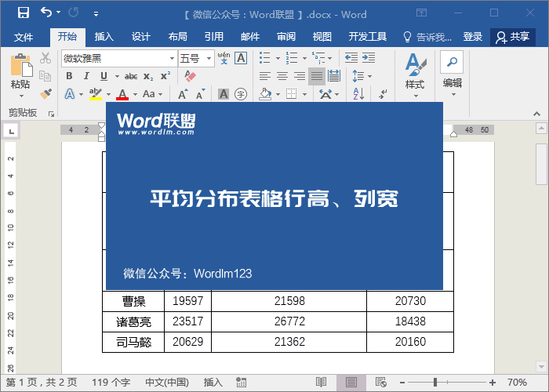This screenshot has width=549, height=392.
Task: Click the enclosed character 字 icon
Action: (241, 94)
